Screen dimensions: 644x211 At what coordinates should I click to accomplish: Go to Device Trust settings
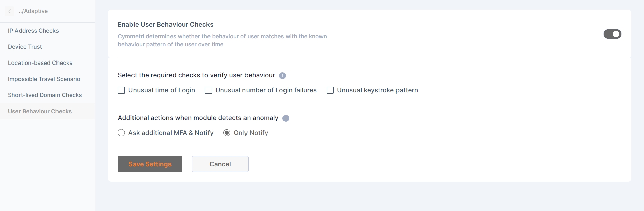25,47
